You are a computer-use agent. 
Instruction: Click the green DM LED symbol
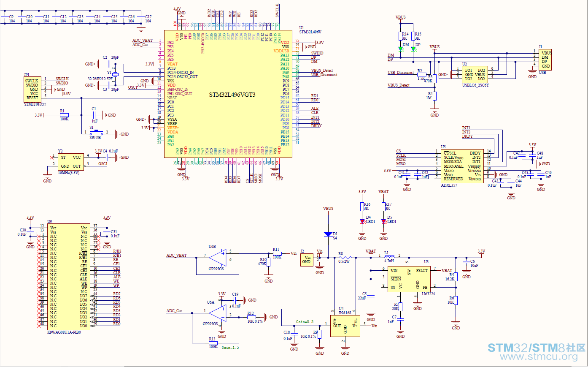pyautogui.click(x=400, y=49)
